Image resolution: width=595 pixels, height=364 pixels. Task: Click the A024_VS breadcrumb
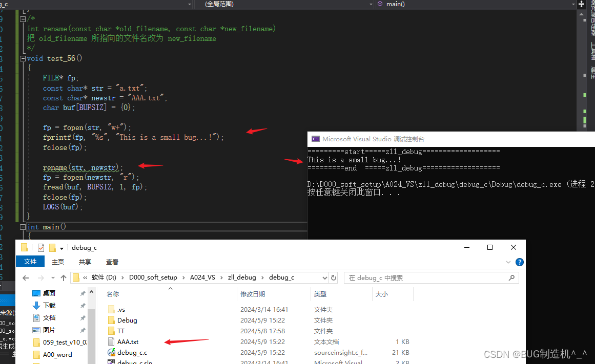202,277
